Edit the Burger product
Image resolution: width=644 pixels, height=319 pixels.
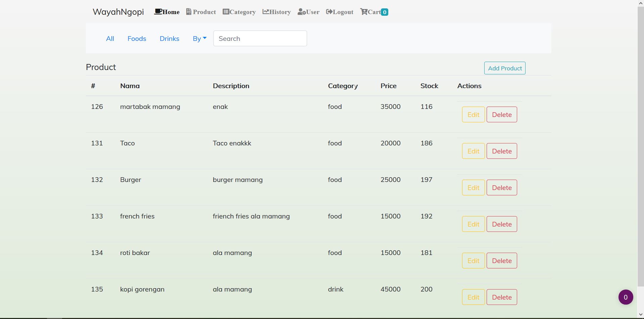[473, 188]
